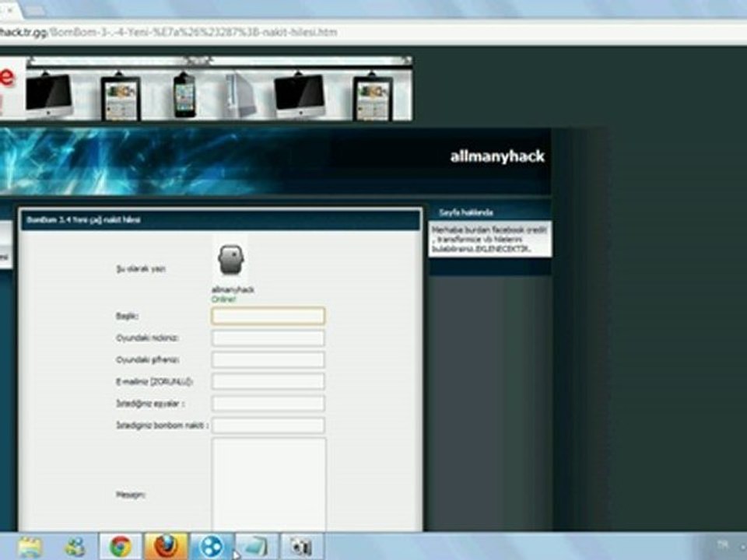The width and height of the screenshot is (747, 560).
Task: Click the Merhaba sidebar description text
Action: coord(489,239)
